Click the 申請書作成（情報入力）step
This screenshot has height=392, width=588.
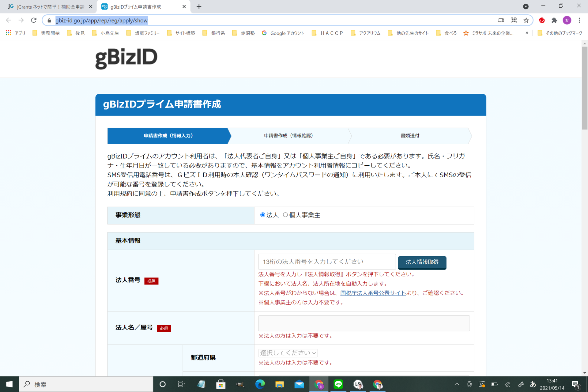168,136
